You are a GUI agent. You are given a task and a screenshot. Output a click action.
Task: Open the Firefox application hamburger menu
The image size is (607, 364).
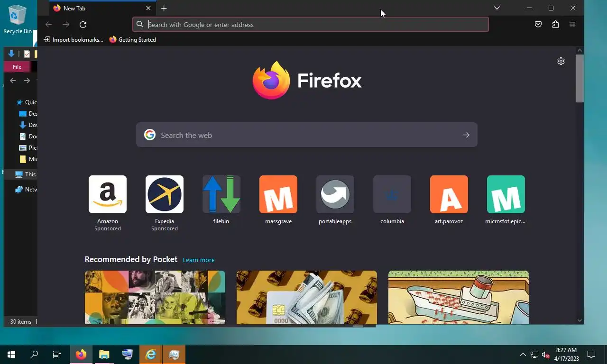pyautogui.click(x=572, y=25)
